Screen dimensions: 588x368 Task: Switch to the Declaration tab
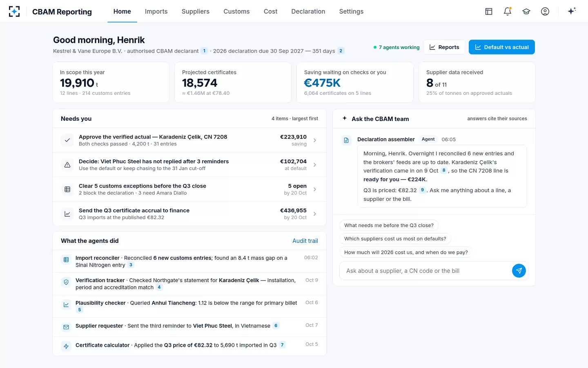(x=308, y=11)
